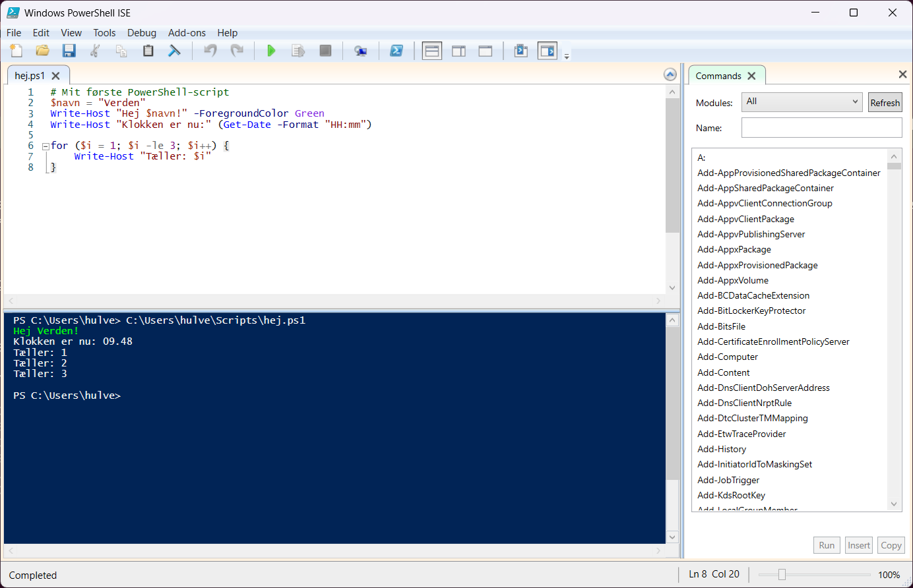Redo edit toolbar icon
Image resolution: width=913 pixels, height=588 pixels.
pos(237,51)
